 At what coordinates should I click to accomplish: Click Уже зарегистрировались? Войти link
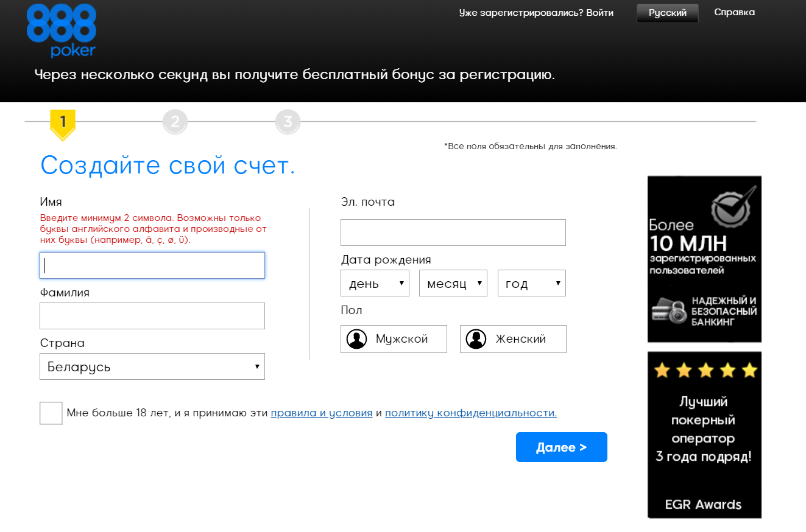(x=536, y=13)
